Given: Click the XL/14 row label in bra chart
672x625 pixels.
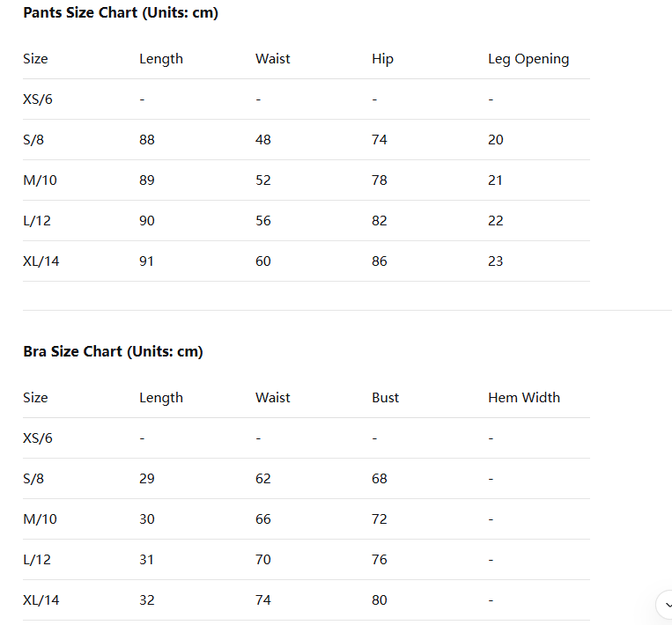Looking at the screenshot, I should click(x=41, y=600).
